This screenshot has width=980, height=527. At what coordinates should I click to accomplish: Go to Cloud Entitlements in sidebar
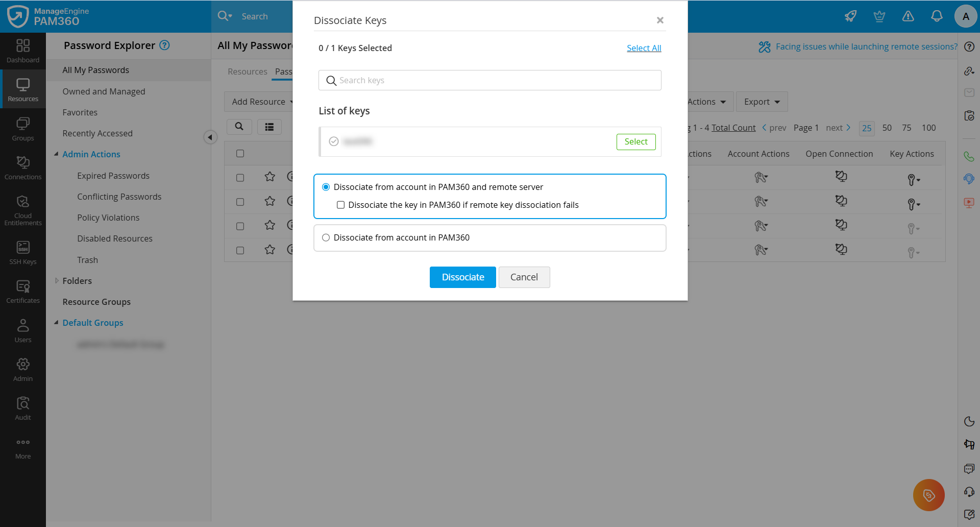(23, 210)
